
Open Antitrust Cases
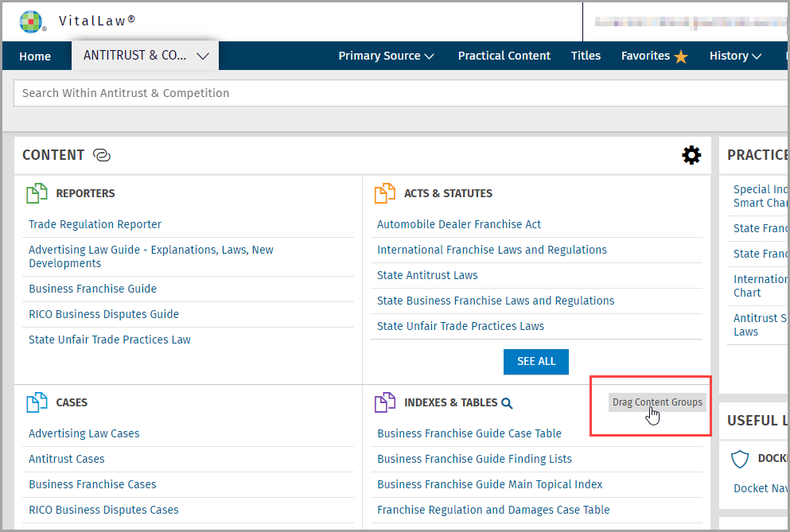click(67, 459)
